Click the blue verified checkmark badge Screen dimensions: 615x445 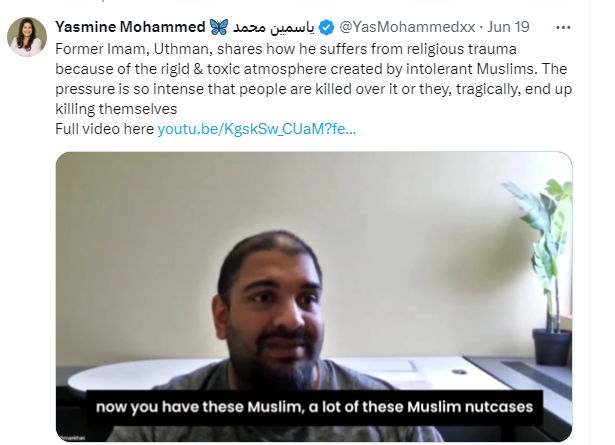point(326,27)
